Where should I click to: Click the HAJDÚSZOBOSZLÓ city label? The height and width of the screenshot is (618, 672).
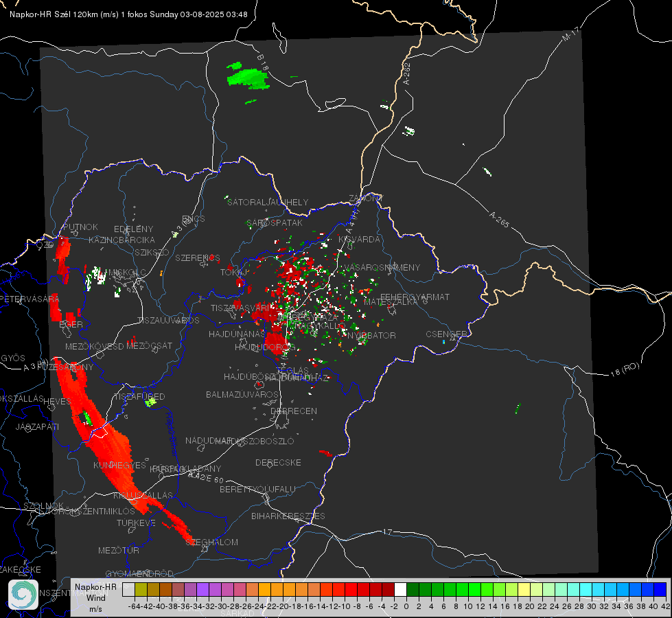click(x=255, y=441)
